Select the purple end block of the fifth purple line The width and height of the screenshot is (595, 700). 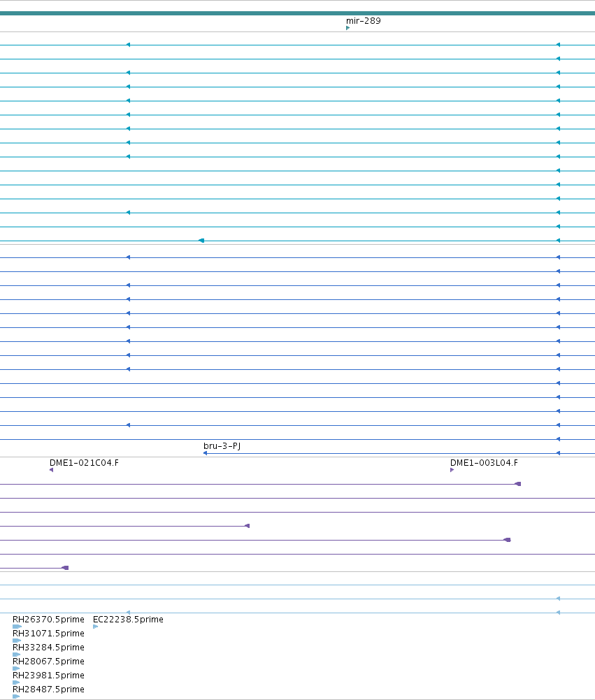coord(507,540)
